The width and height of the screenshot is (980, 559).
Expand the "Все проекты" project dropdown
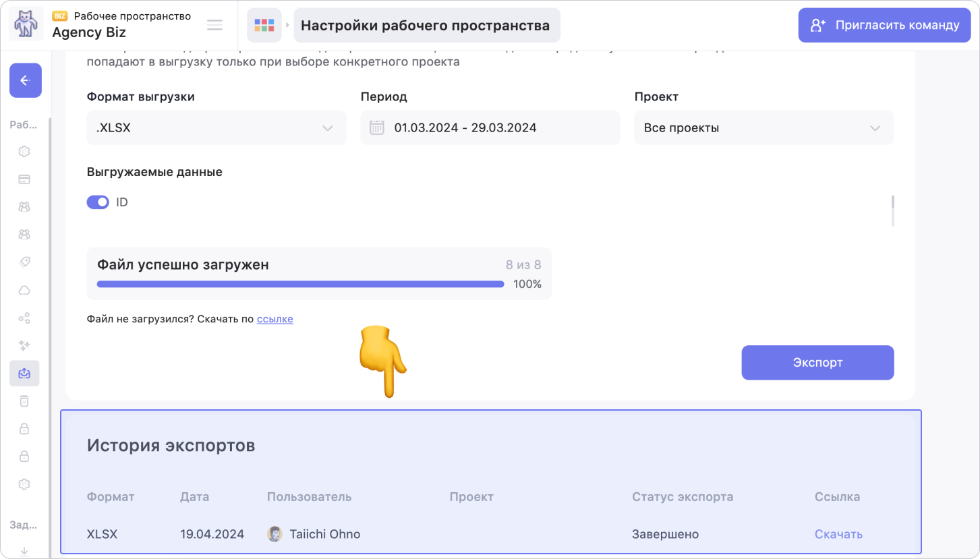coord(763,127)
